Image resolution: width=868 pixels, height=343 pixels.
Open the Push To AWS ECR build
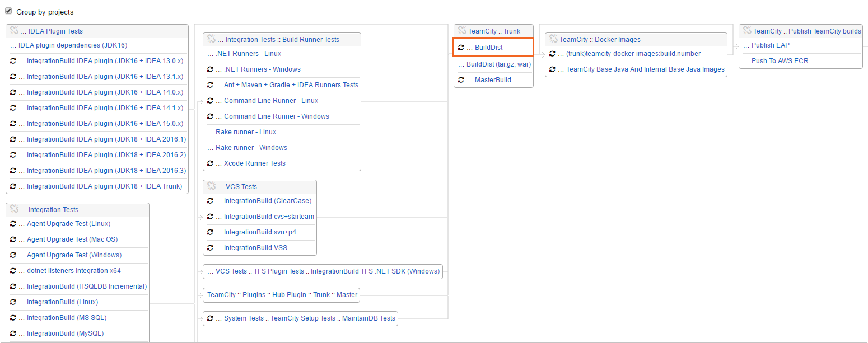point(780,61)
